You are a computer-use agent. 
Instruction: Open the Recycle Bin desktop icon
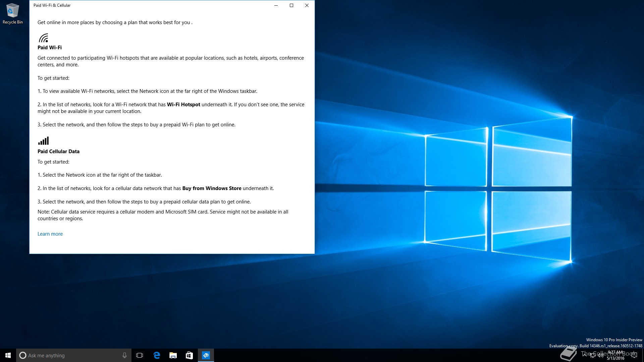(13, 14)
